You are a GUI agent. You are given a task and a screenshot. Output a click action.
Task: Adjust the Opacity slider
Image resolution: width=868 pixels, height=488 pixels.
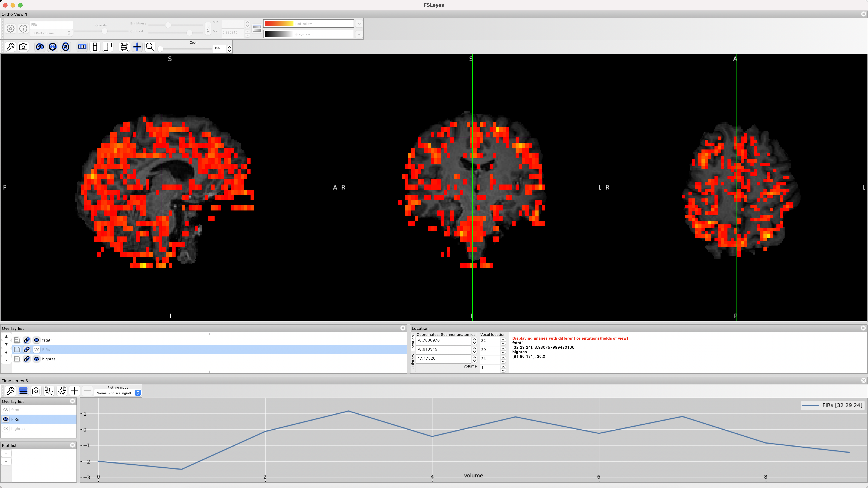click(x=105, y=31)
